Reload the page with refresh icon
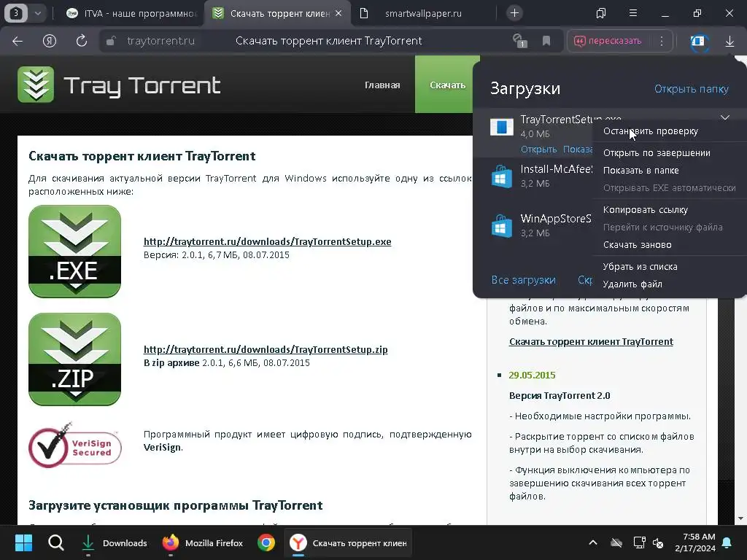 tap(82, 41)
